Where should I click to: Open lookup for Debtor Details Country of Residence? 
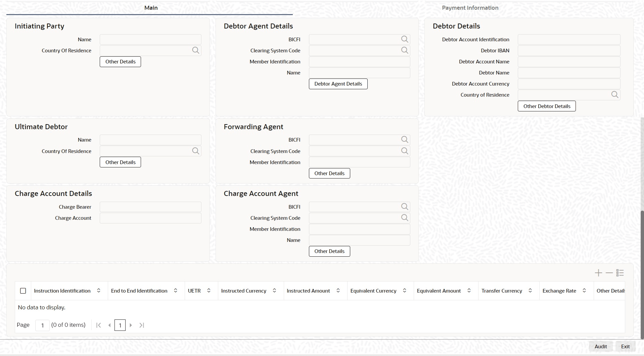click(x=615, y=95)
